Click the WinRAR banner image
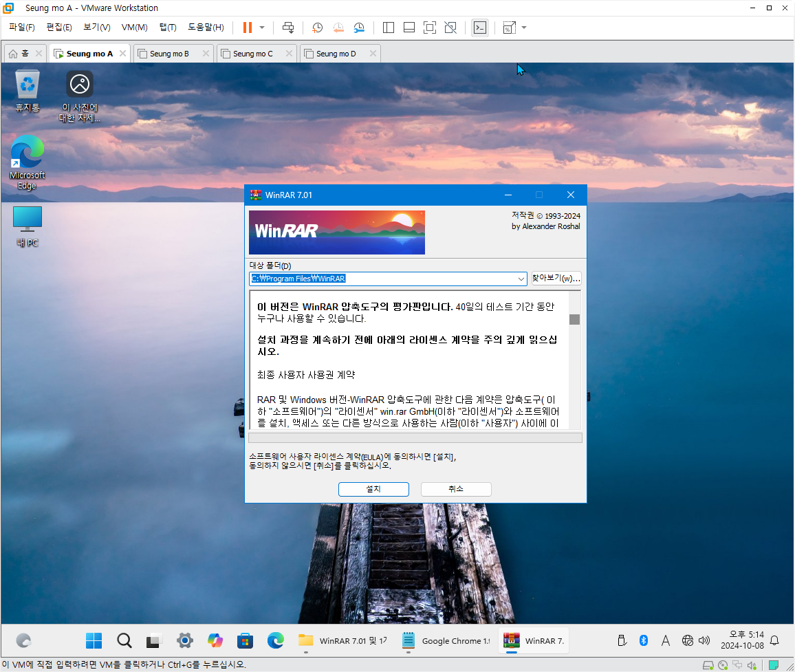Viewport: 795px width, 672px height. coord(337,232)
